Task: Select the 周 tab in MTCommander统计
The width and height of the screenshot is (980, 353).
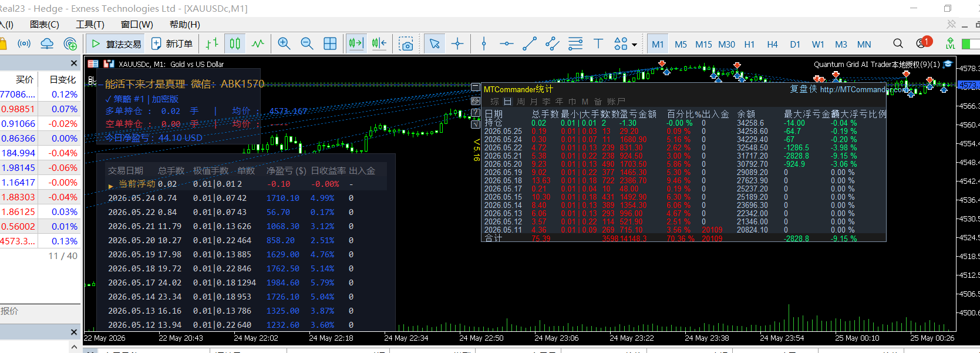Action: [x=521, y=101]
